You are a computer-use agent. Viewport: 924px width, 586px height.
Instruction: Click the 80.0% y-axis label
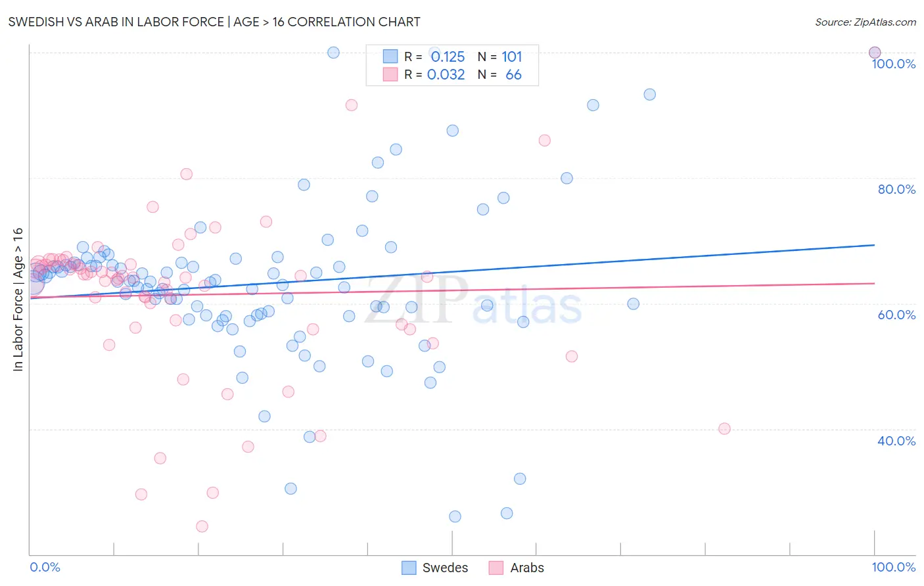[x=896, y=189]
